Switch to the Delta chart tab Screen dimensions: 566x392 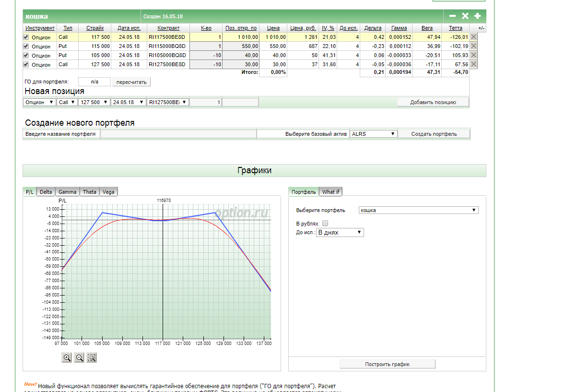pos(46,191)
